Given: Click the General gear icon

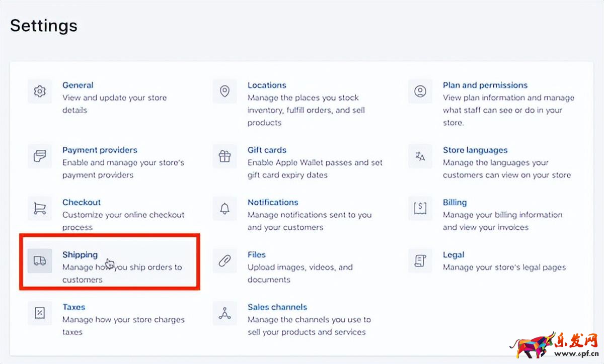Looking at the screenshot, I should click(x=40, y=92).
